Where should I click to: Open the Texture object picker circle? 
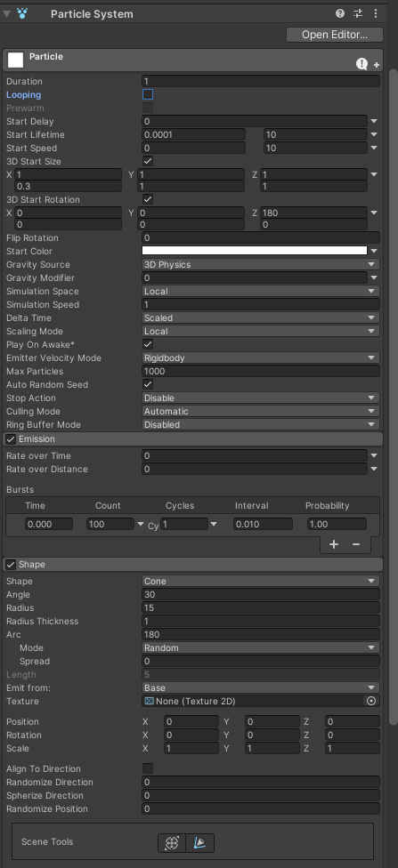click(371, 702)
